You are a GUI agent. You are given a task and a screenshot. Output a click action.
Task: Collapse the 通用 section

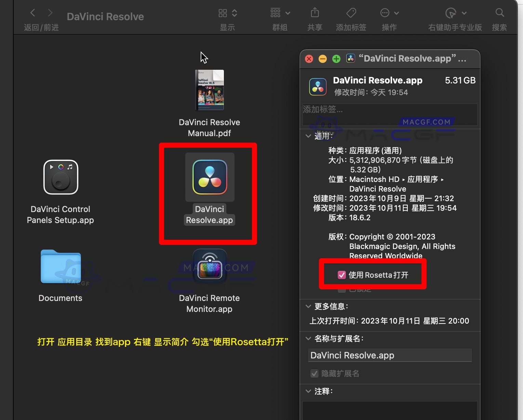tap(308, 136)
